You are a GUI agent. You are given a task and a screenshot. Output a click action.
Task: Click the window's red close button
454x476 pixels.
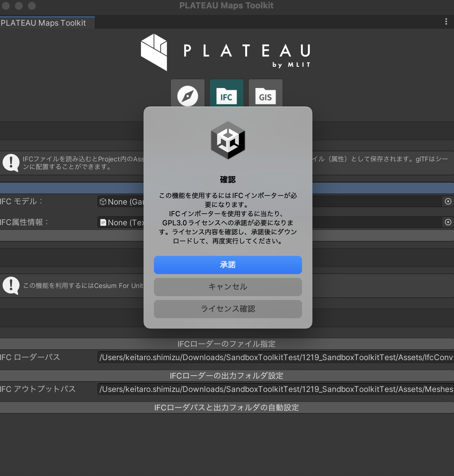coord(6,6)
